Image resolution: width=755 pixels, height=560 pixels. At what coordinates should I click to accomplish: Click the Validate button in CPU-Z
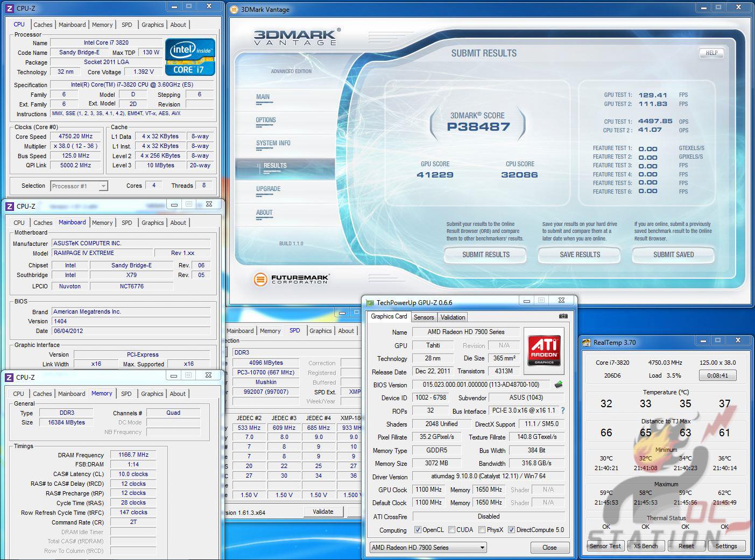click(323, 512)
